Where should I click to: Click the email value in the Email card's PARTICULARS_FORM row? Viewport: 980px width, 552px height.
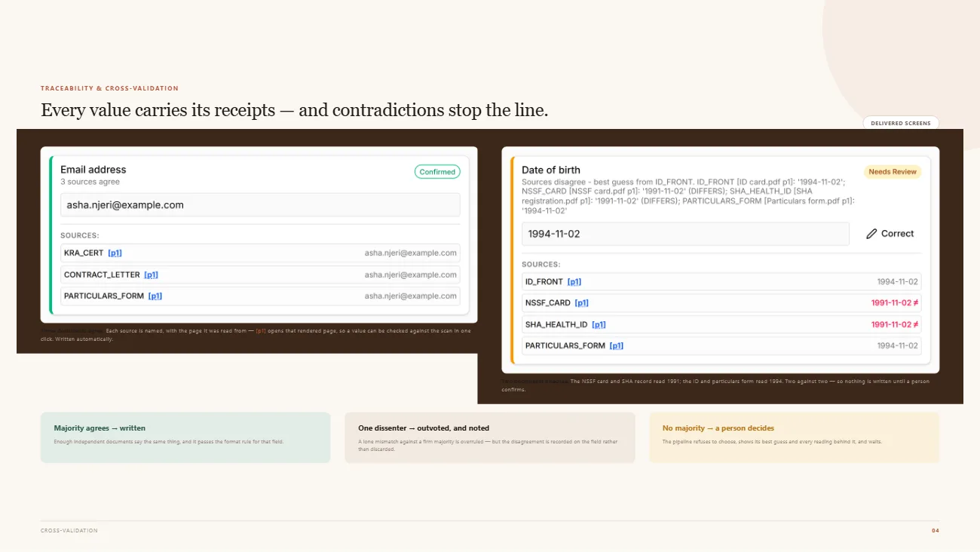(x=411, y=296)
